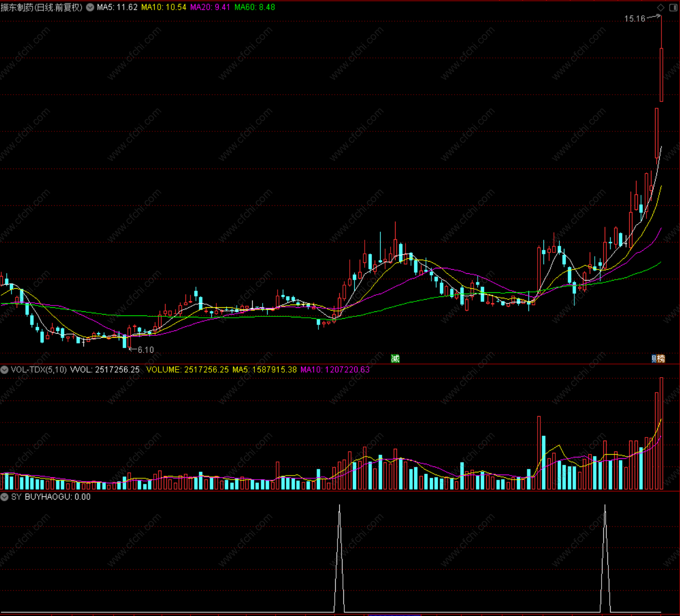Screen dimensions: 680x616
Task: Click the first BUYHAOGU signal spike
Action: pos(339,558)
